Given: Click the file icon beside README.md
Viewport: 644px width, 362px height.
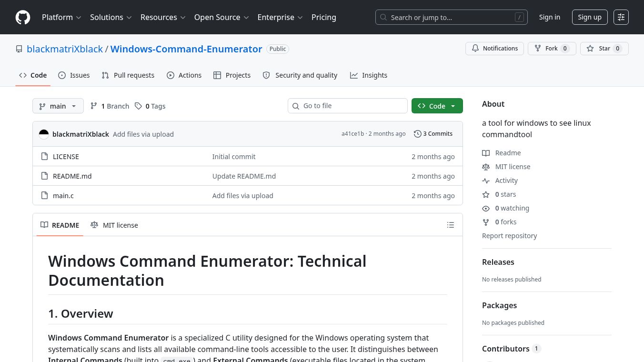Looking at the screenshot, I should click(x=44, y=176).
